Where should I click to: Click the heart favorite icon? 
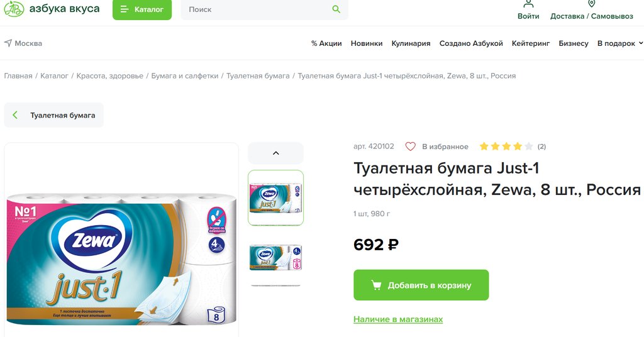tap(410, 146)
